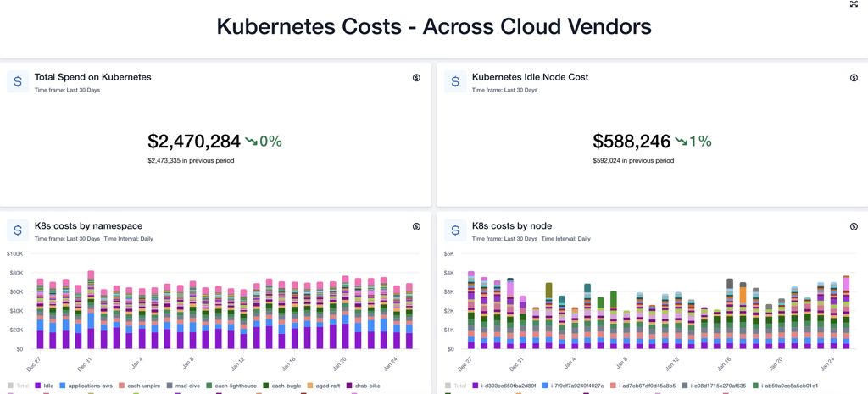
Task: Toggle node i-d393ec650fba2d89f in legend
Action: (x=509, y=386)
